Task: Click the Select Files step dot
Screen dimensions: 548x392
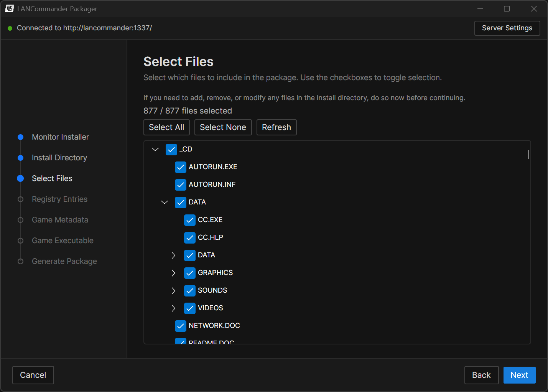Action: pos(21,178)
